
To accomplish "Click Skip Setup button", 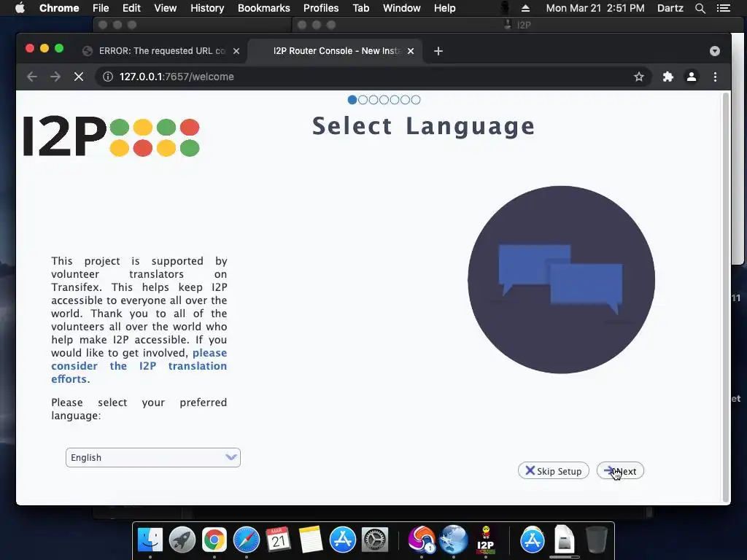I will tap(554, 471).
